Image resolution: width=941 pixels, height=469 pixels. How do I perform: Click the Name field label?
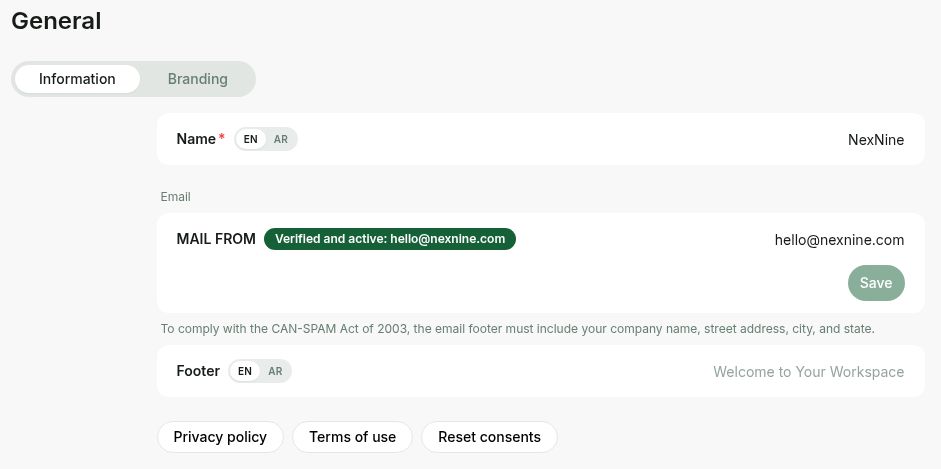pyautogui.click(x=196, y=139)
